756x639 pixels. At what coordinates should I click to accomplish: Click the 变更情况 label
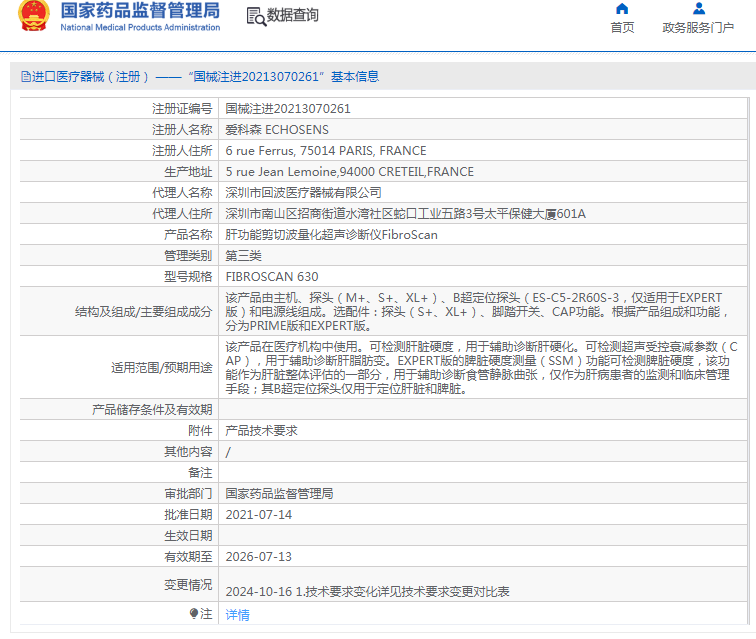click(x=189, y=585)
